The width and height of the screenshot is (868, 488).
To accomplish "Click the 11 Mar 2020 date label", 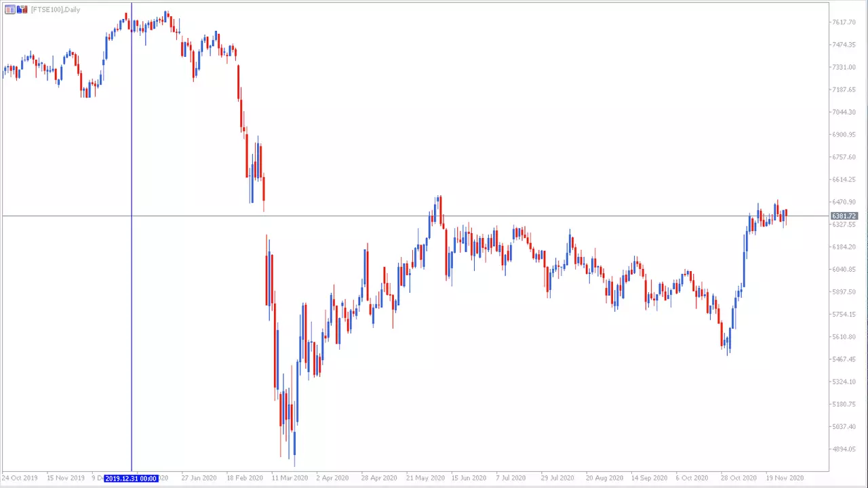I will click(290, 478).
